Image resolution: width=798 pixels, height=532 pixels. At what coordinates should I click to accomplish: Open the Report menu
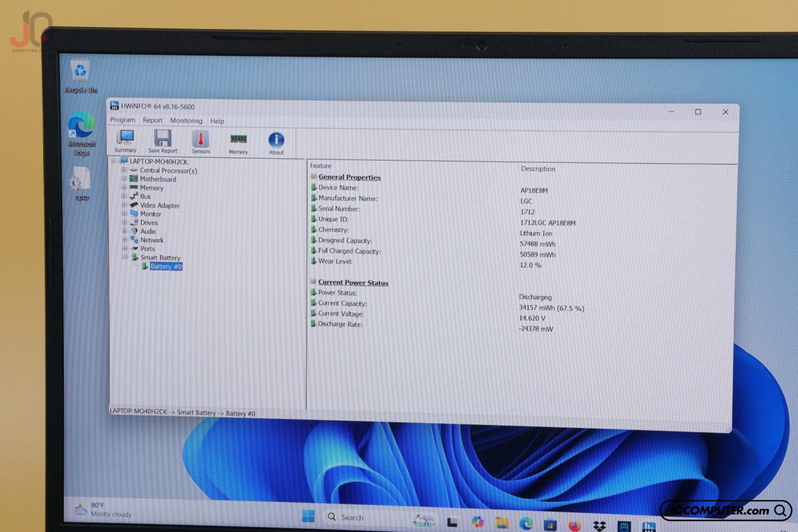[x=153, y=120]
